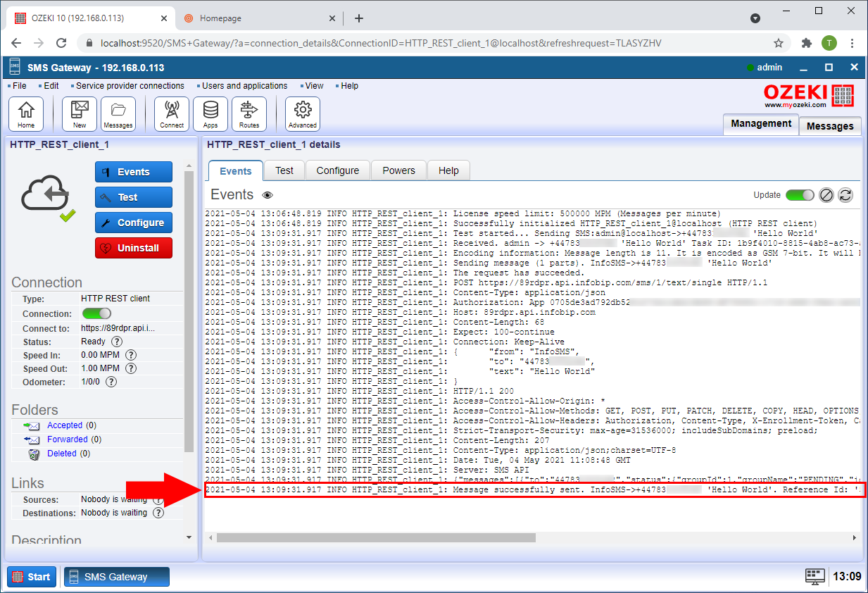
Task: Open the Routes signpost toolbar icon
Action: 249,114
